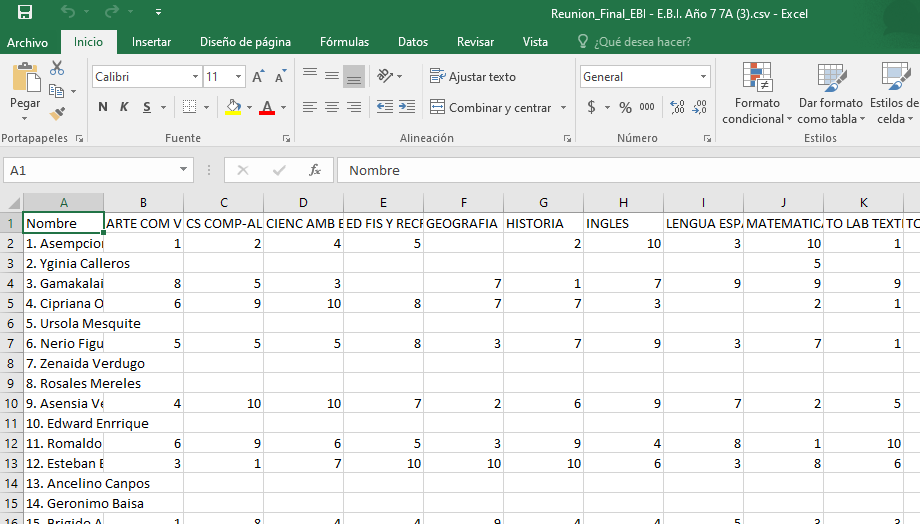Open Dar formato como tabla
The image size is (920, 524).
pyautogui.click(x=831, y=93)
